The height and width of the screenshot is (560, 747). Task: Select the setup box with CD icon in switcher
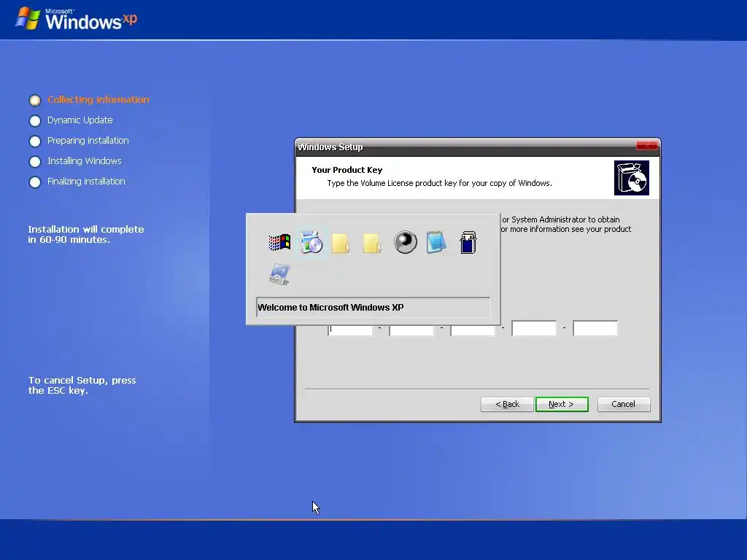coord(311,242)
